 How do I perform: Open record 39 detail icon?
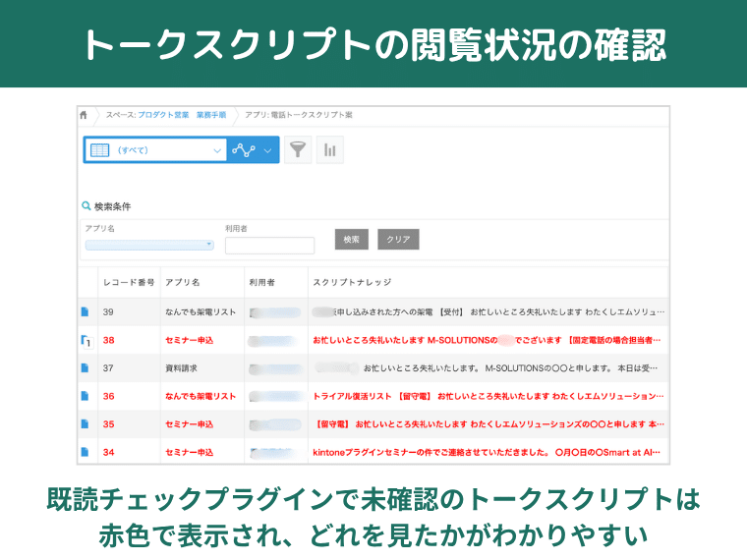[x=85, y=311]
